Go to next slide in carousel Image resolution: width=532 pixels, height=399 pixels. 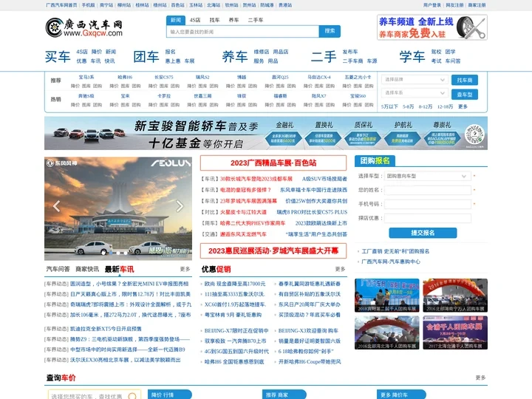pyautogui.click(x=180, y=206)
